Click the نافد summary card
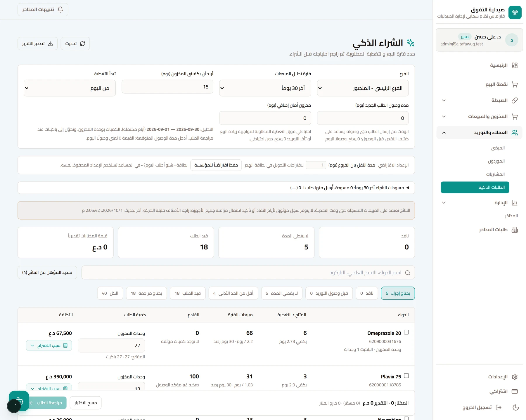 tap(367, 242)
